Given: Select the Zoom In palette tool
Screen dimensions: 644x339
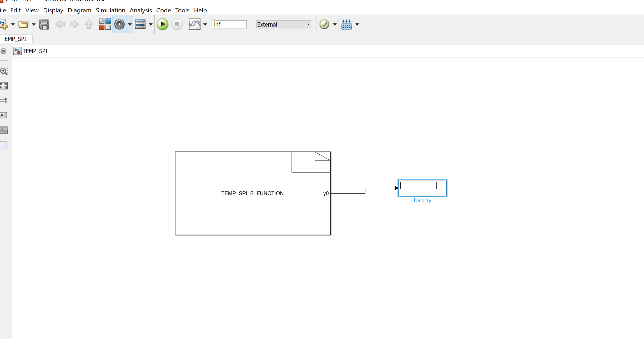Looking at the screenshot, I should (4, 71).
